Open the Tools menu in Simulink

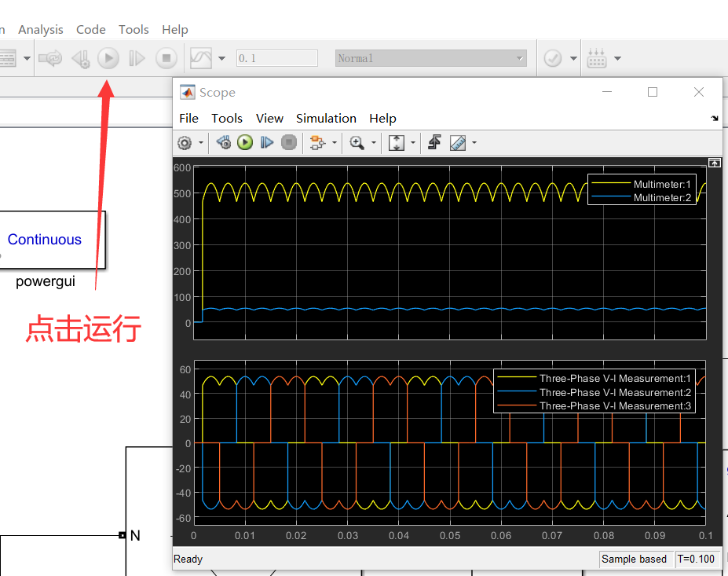coord(134,30)
